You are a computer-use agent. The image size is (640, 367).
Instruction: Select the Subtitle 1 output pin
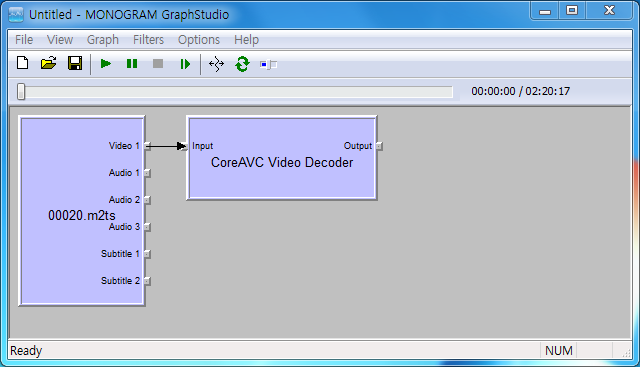coord(147,254)
